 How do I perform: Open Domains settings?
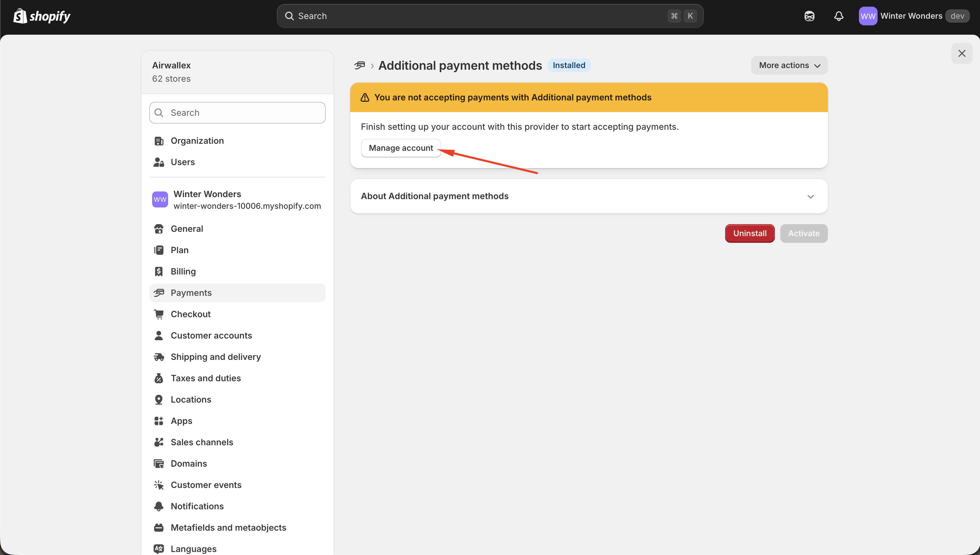coord(237,464)
